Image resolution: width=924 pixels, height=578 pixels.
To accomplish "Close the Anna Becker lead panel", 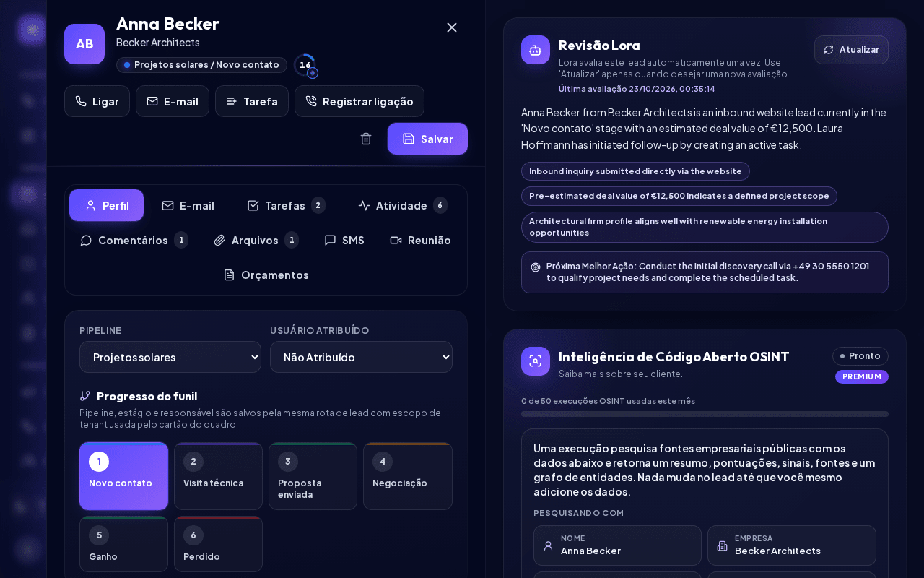I will [452, 27].
